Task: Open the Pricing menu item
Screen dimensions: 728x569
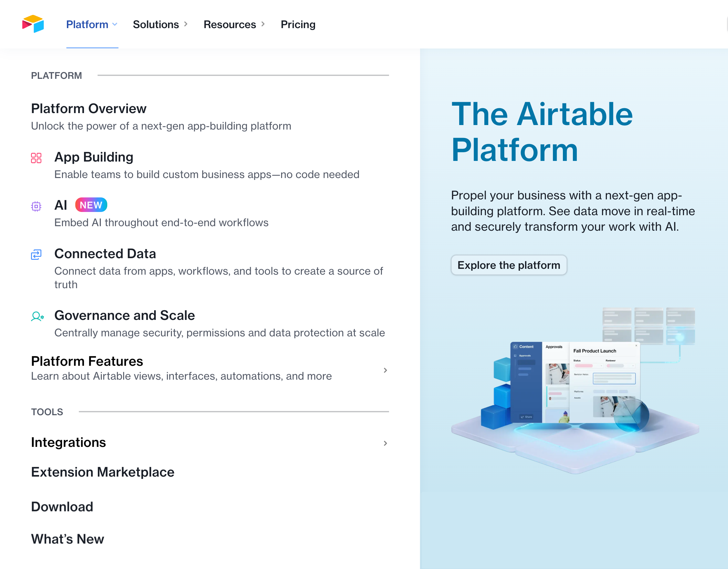Action: 298,24
